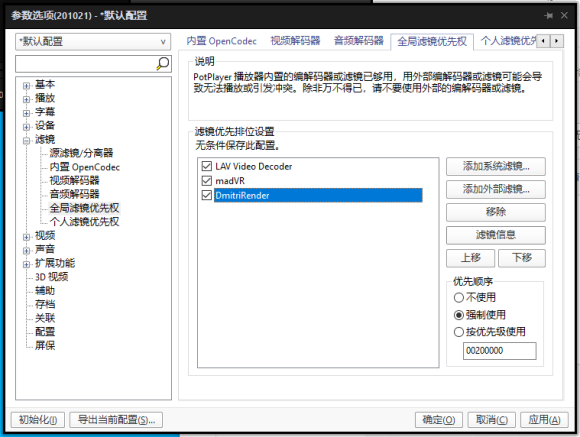Click 初始化(I) reset button
Image resolution: width=580 pixels, height=437 pixels.
pos(38,420)
